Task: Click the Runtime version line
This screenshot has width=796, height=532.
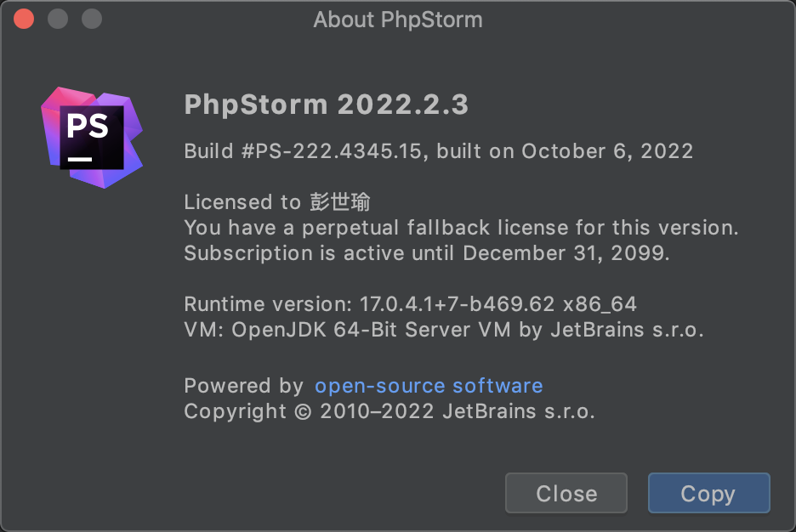Action: (410, 304)
